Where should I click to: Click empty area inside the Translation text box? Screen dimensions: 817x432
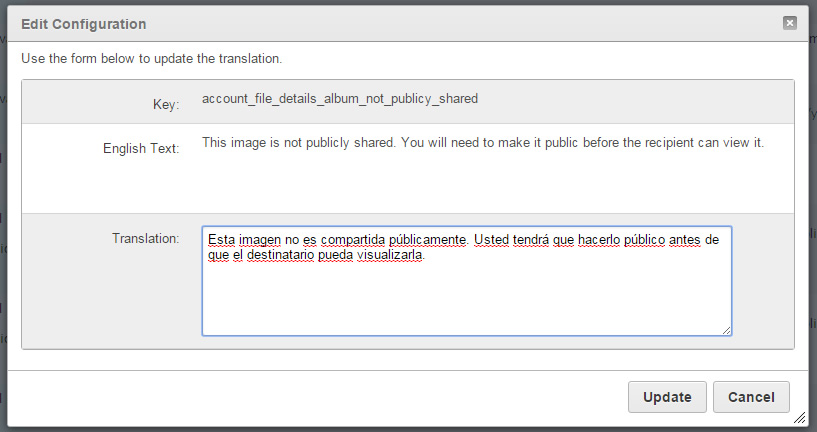[x=466, y=300]
